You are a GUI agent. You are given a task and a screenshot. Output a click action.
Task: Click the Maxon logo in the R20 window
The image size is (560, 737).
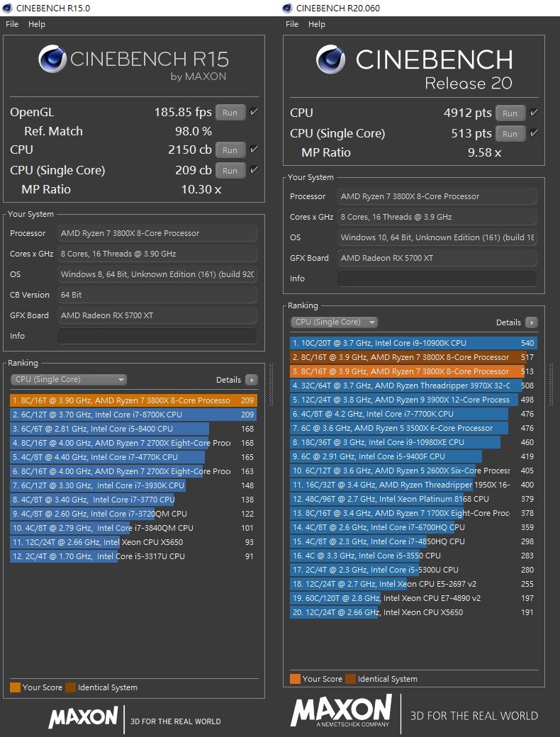coord(342,711)
